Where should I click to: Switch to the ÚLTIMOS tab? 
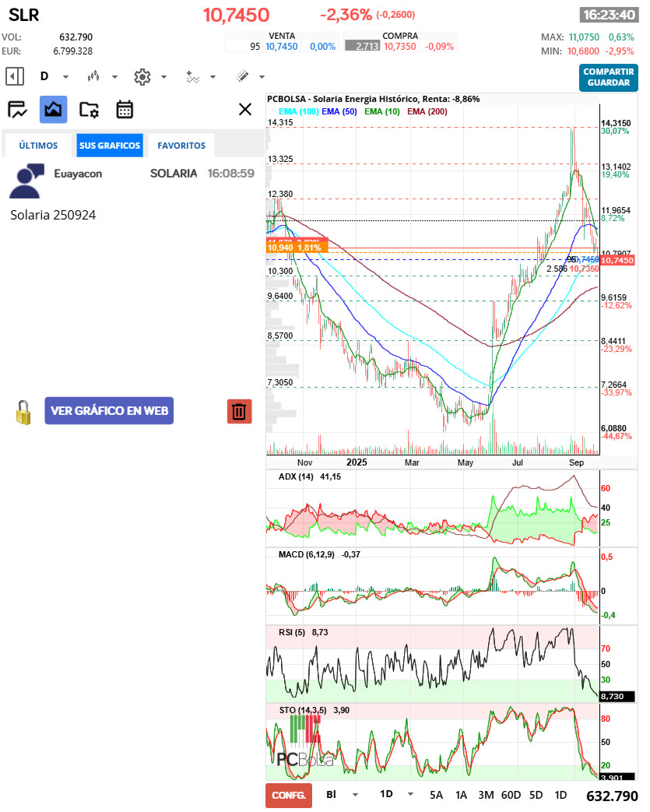coord(38,146)
